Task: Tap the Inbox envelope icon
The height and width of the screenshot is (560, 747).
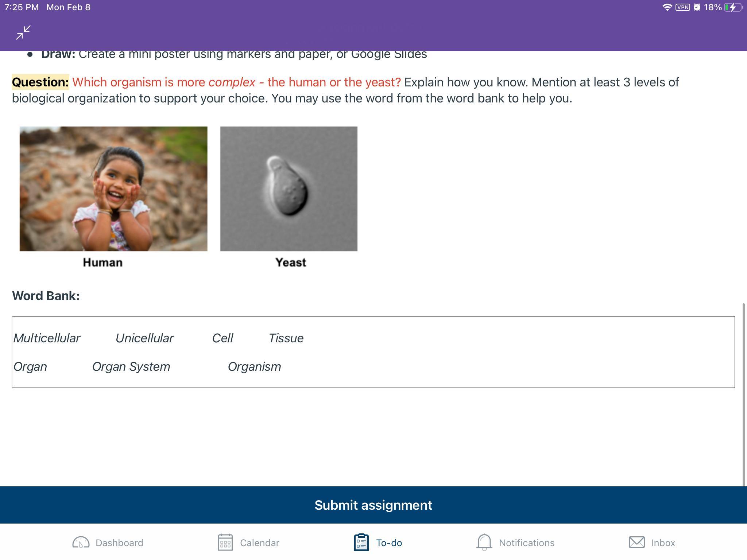Action: point(636,542)
